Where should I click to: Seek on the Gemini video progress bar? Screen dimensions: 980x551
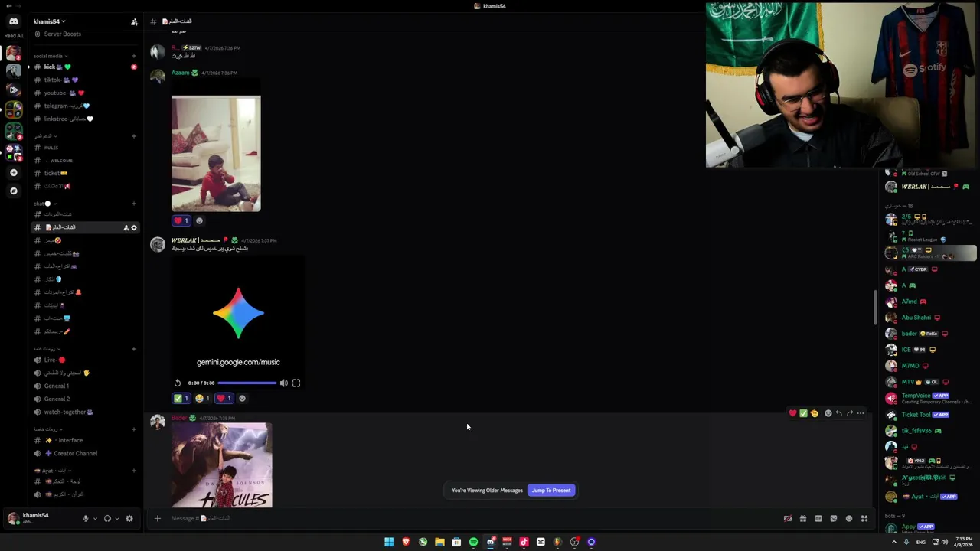pos(247,383)
